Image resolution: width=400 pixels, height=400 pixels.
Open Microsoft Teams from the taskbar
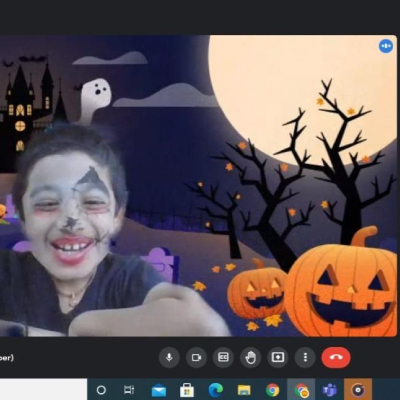(x=330, y=390)
